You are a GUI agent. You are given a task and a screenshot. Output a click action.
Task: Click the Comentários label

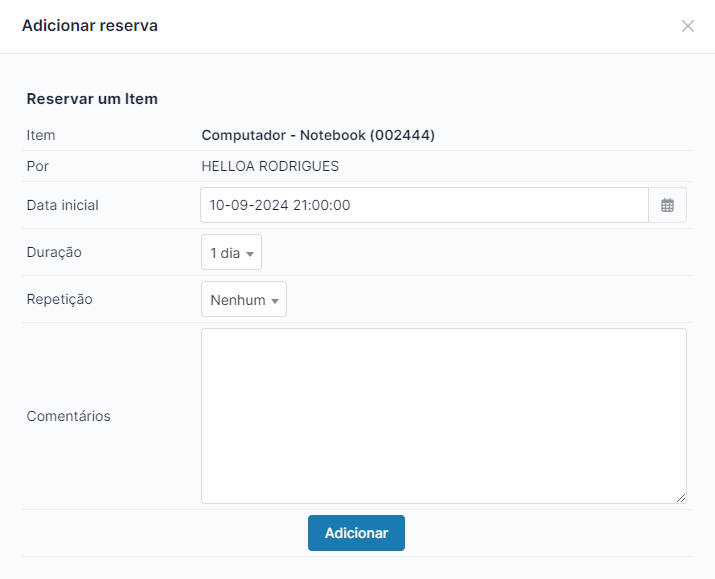tap(68, 416)
